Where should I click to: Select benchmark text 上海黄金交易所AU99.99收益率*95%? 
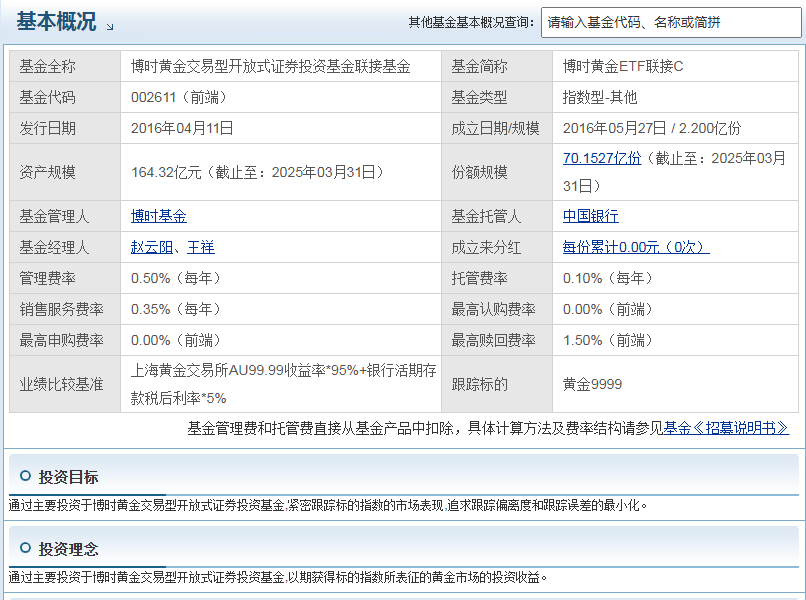244,370
